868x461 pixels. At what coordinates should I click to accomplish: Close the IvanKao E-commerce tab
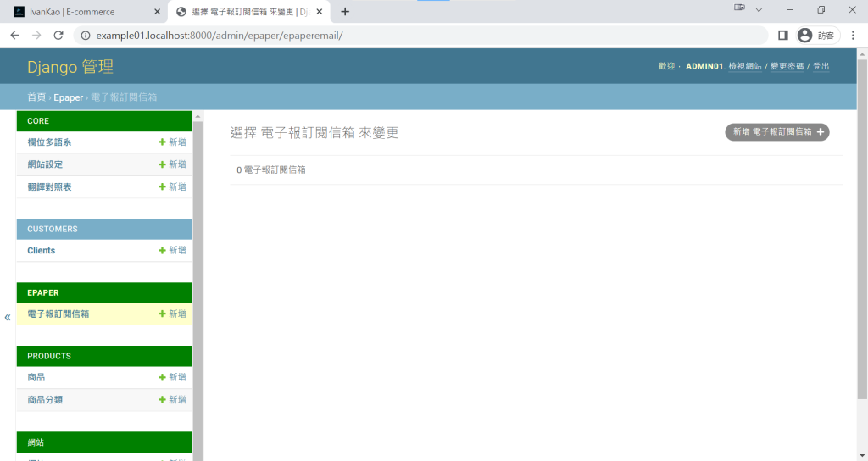click(157, 12)
